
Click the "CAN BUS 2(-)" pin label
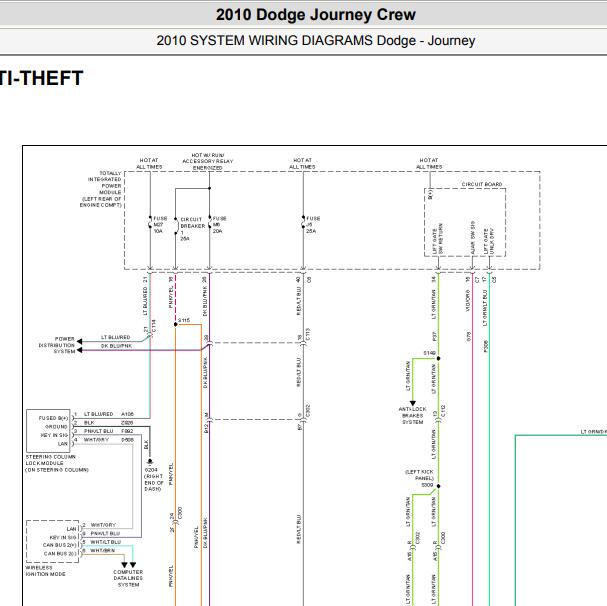click(x=60, y=554)
